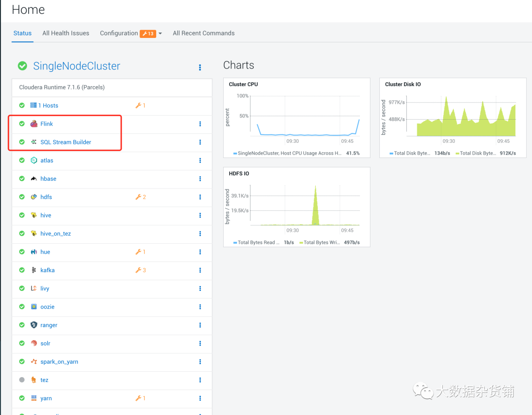The width and height of the screenshot is (532, 415).
Task: Click the ranger shield icon
Action: tap(34, 325)
